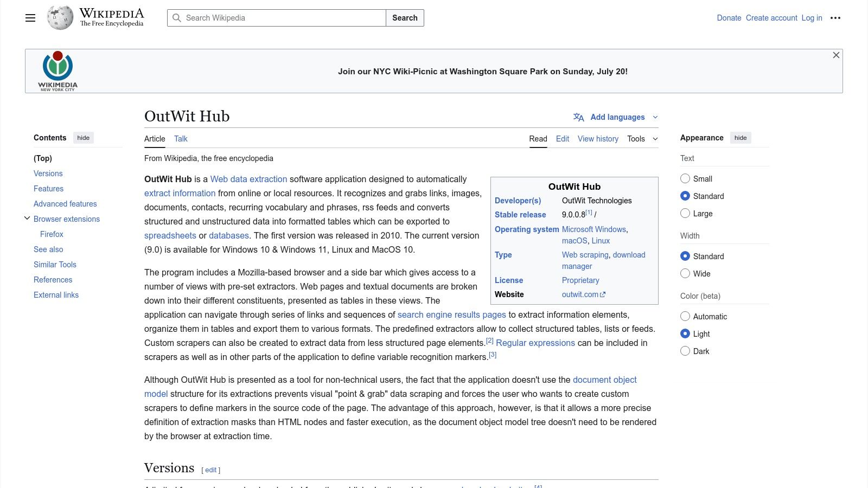The image size is (868, 488).
Task: Jump to External links in contents
Action: [x=56, y=295]
